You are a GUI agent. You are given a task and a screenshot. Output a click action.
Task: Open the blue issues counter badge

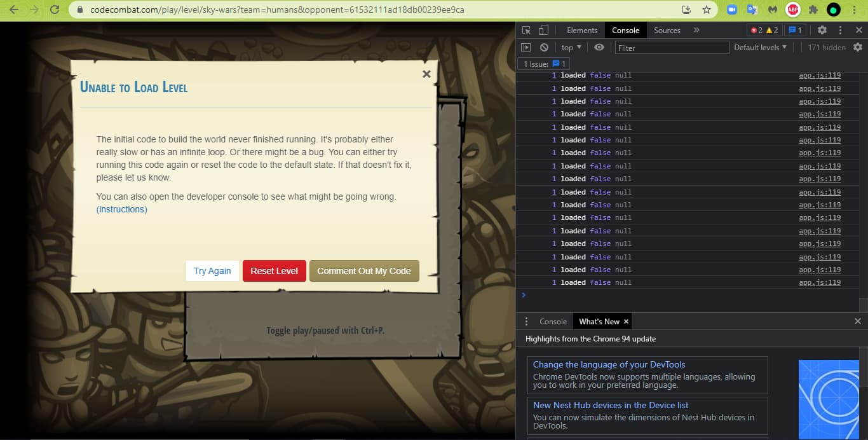(796, 30)
